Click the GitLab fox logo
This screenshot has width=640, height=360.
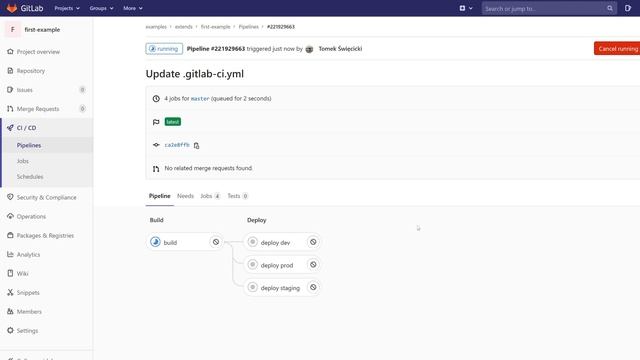(12, 8)
